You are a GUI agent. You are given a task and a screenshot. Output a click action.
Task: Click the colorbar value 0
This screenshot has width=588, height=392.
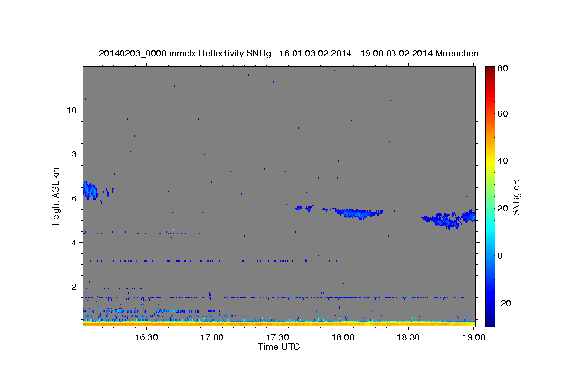tap(501, 256)
